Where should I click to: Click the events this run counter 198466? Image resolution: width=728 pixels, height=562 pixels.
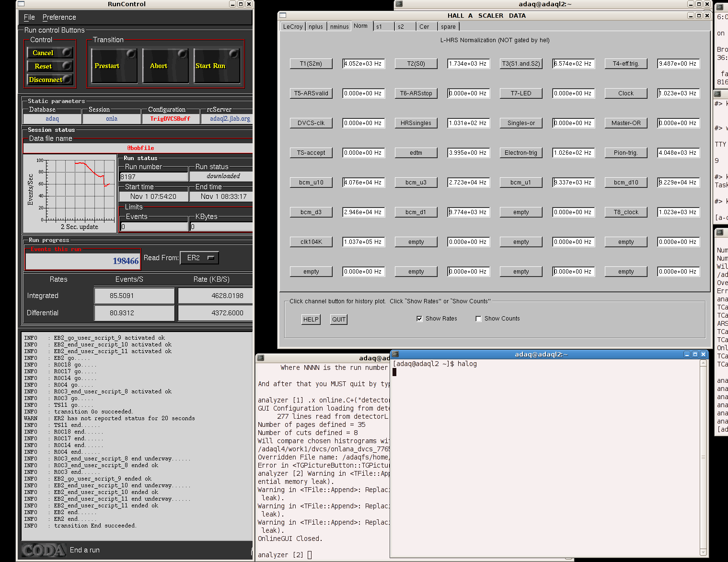(x=83, y=261)
